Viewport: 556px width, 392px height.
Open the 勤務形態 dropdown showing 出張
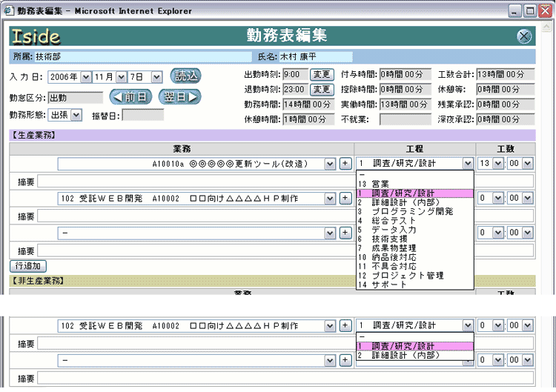(x=76, y=115)
